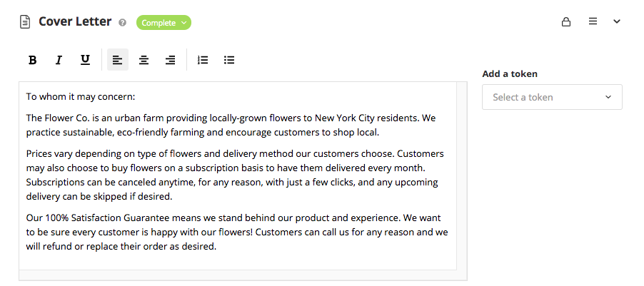Open the Select a token dropdown
The image size is (644, 286).
pyautogui.click(x=552, y=97)
